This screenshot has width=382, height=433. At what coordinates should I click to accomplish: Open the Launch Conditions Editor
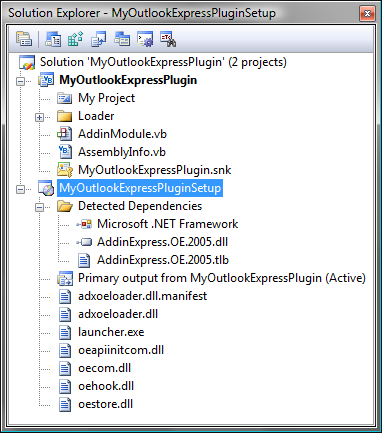168,40
